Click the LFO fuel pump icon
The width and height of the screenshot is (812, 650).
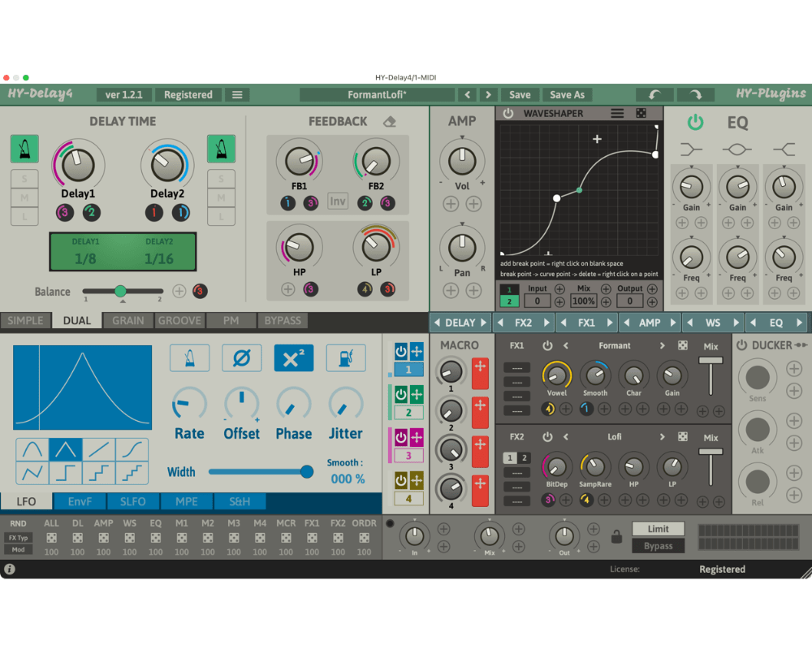(345, 357)
